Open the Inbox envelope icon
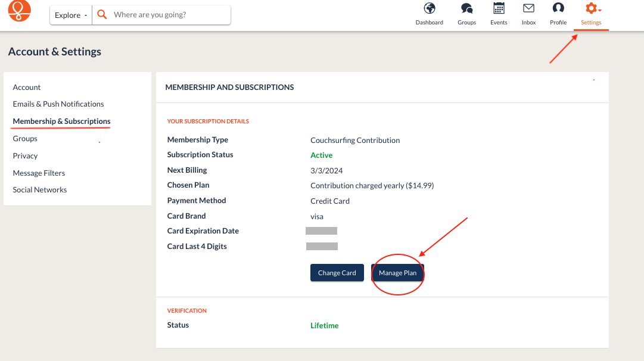The width and height of the screenshot is (644, 361). point(528,8)
